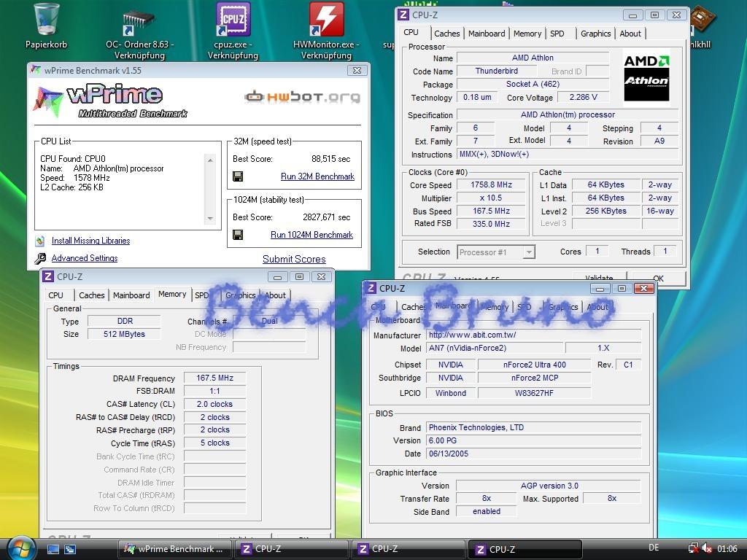Click the Cycle Time value 5 clocks

coord(215,443)
